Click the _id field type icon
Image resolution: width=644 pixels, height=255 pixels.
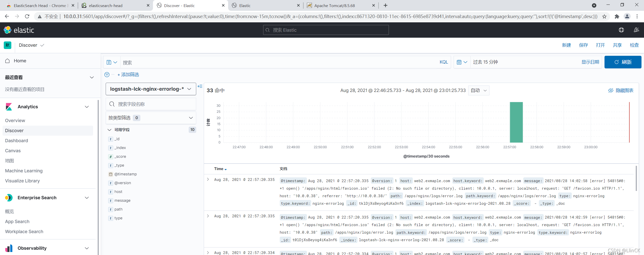pyautogui.click(x=111, y=139)
